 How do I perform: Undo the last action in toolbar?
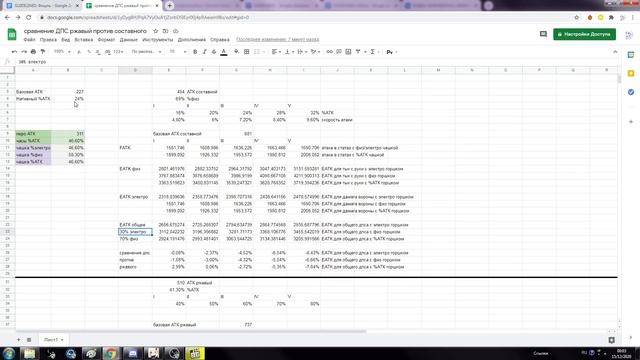coord(14,52)
